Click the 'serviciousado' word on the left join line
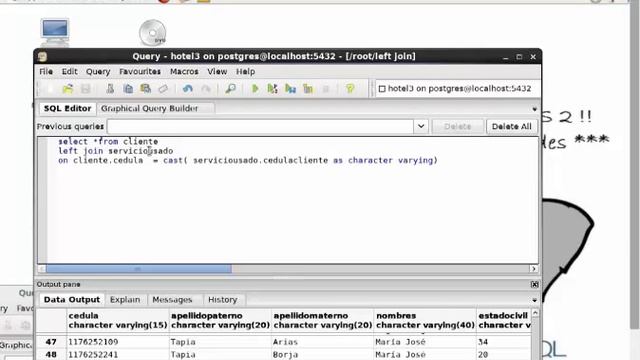 coord(140,151)
